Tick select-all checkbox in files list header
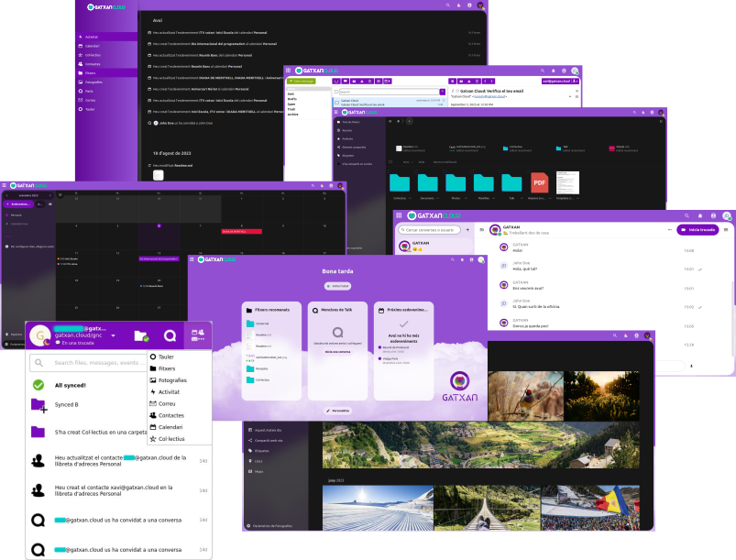 [390, 162]
